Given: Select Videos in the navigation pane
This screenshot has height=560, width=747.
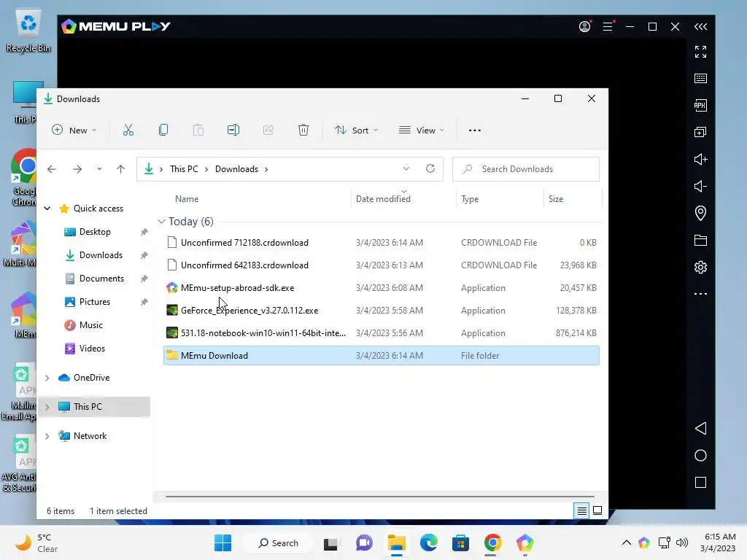Looking at the screenshot, I should (92, 349).
